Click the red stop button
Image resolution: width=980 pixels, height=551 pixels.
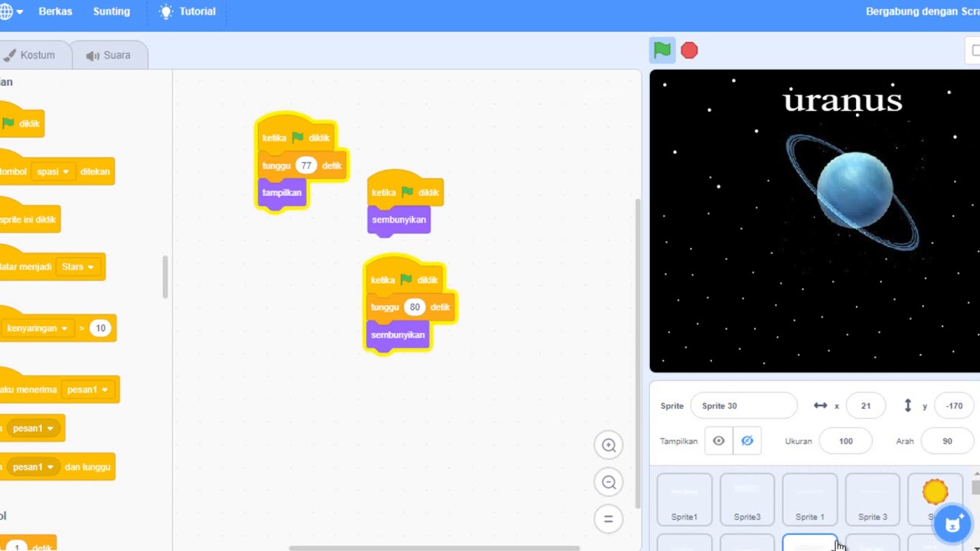pos(689,51)
